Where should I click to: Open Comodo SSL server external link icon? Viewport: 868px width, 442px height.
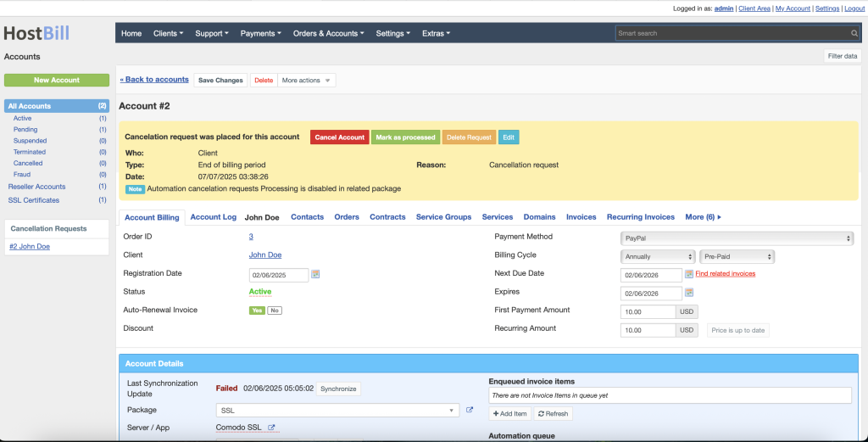point(271,428)
